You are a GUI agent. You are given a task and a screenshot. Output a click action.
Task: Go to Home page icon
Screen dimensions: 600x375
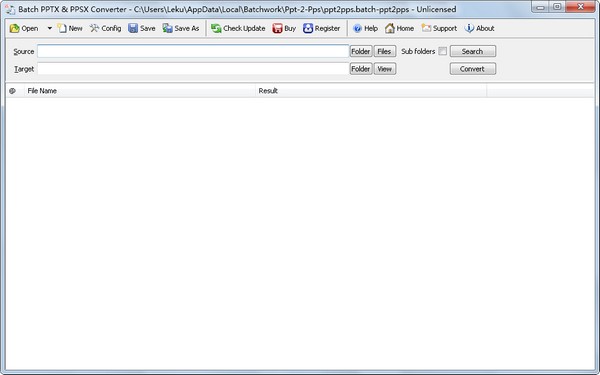point(390,28)
